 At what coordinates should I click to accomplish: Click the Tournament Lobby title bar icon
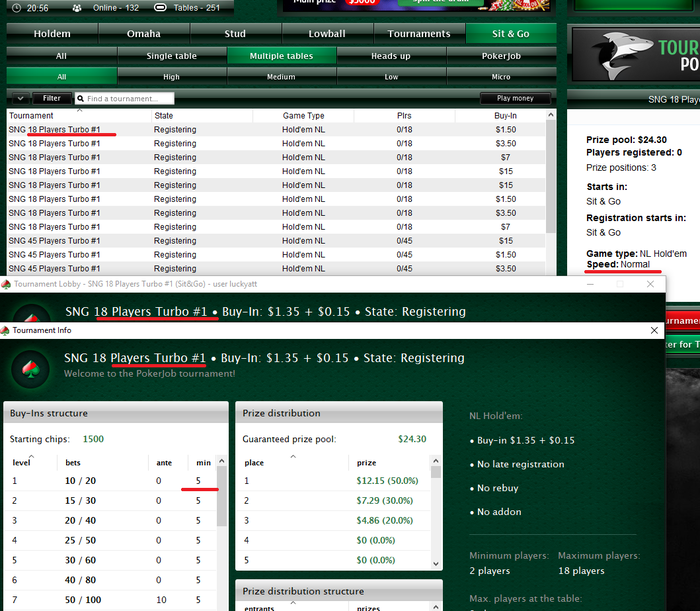click(6, 284)
